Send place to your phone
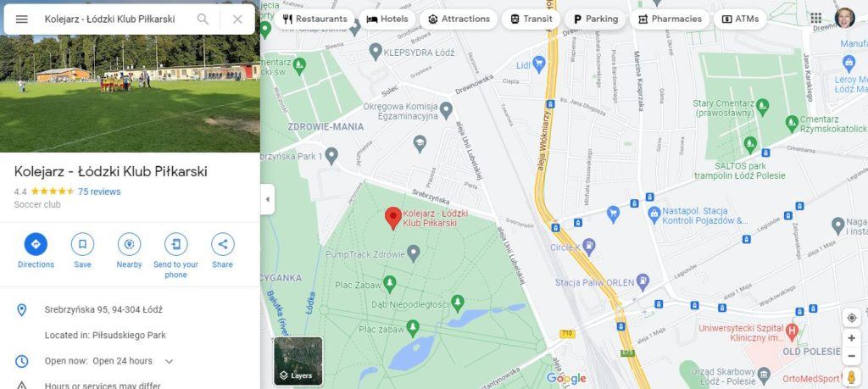This screenshot has height=389, width=868. point(176,256)
